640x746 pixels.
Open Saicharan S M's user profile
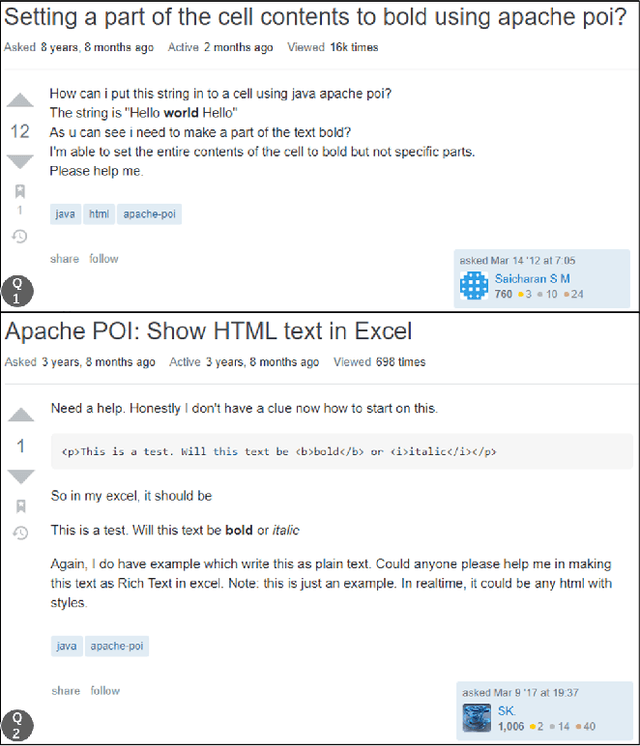tap(533, 279)
